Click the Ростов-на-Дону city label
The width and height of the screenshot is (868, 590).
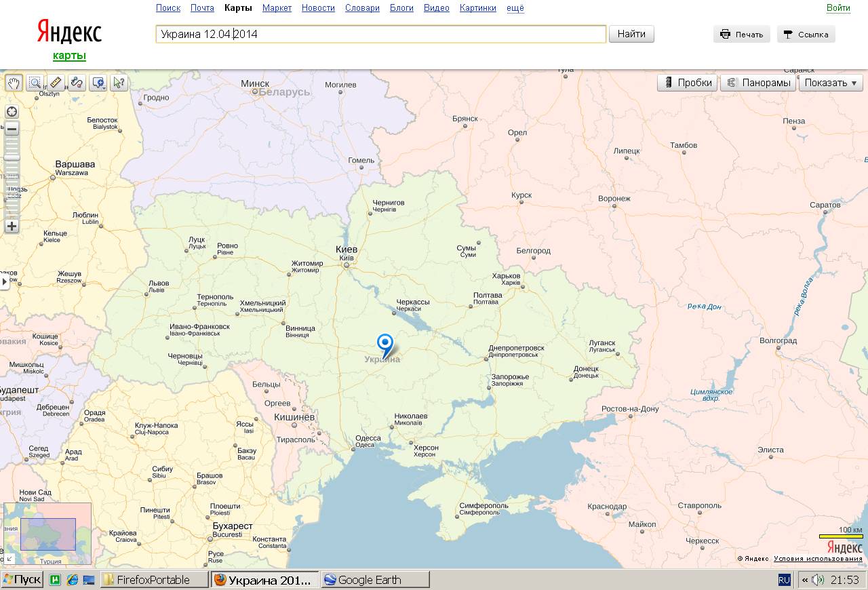tap(630, 409)
